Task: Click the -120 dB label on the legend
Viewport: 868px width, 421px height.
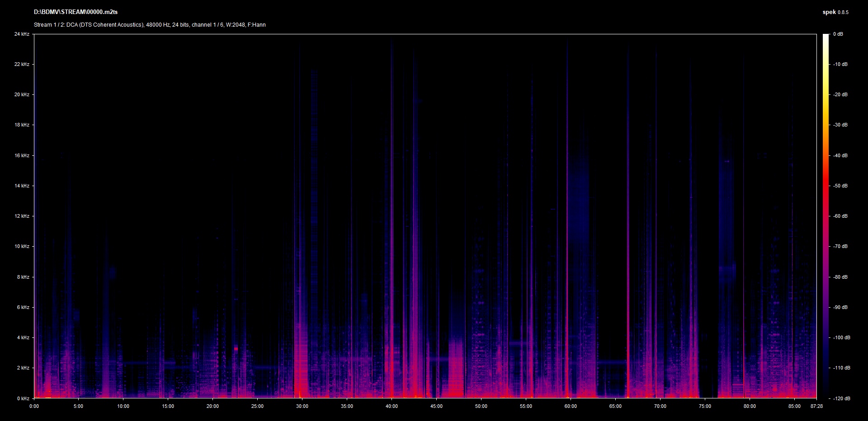Action: (841, 398)
